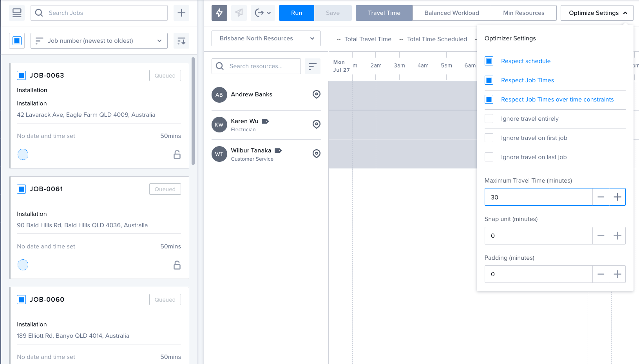This screenshot has height=364, width=639.
Task: Open the Job number sort dropdown
Action: coord(99,41)
